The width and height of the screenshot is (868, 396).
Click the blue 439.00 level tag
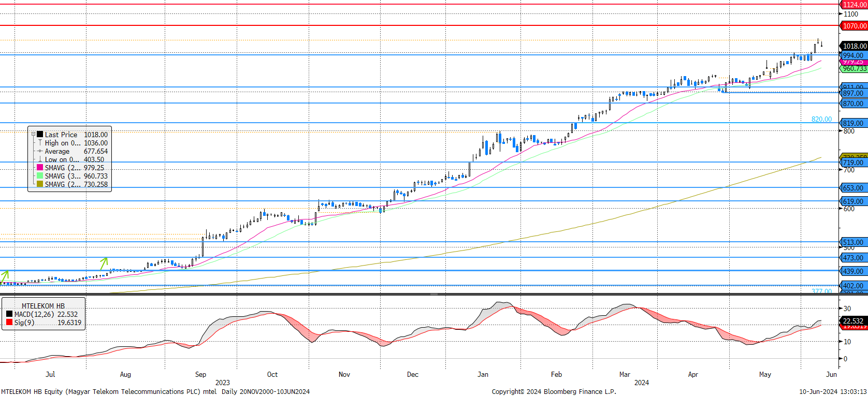(x=852, y=271)
